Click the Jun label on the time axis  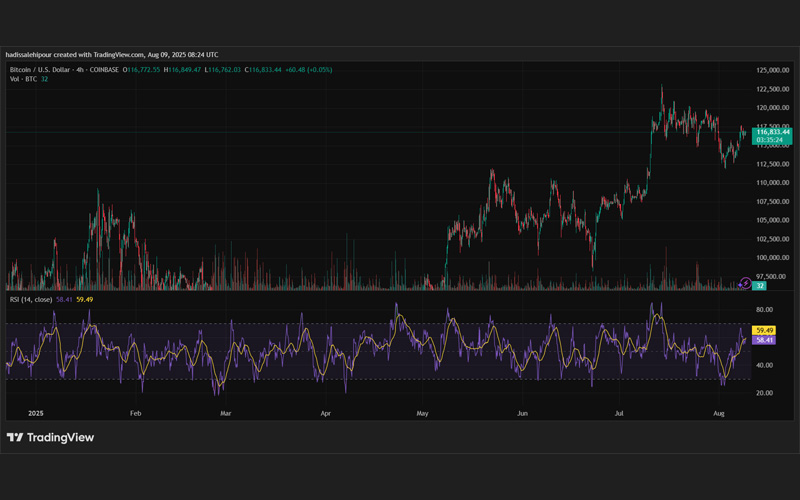tap(522, 413)
